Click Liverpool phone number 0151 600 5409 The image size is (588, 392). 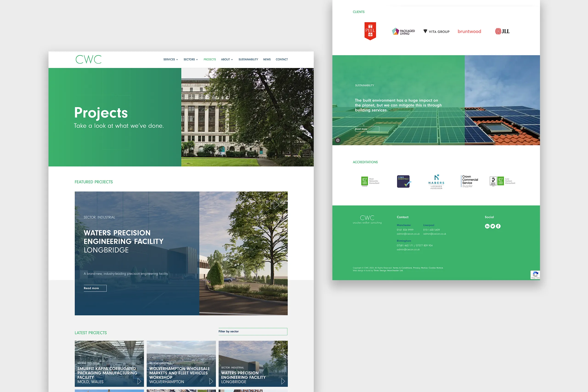click(x=431, y=230)
